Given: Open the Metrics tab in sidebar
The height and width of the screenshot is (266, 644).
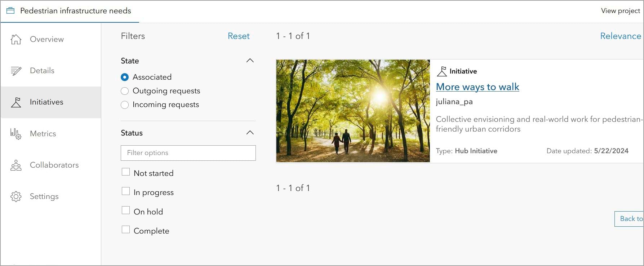Looking at the screenshot, I should coord(43,134).
